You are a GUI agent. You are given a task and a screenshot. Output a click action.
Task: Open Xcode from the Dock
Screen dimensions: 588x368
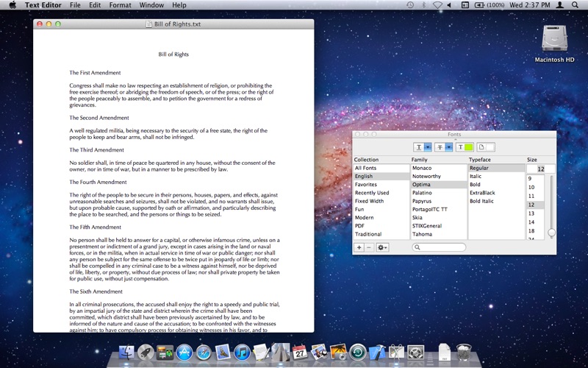(377, 353)
